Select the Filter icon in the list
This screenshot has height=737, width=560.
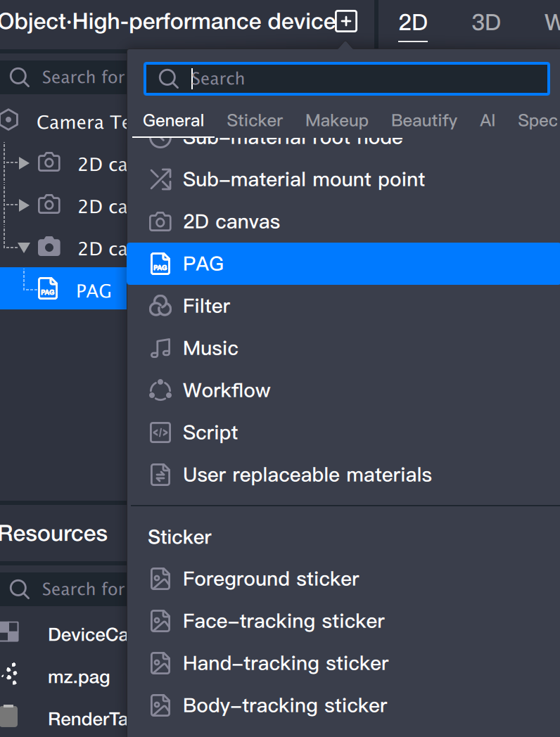pyautogui.click(x=160, y=306)
